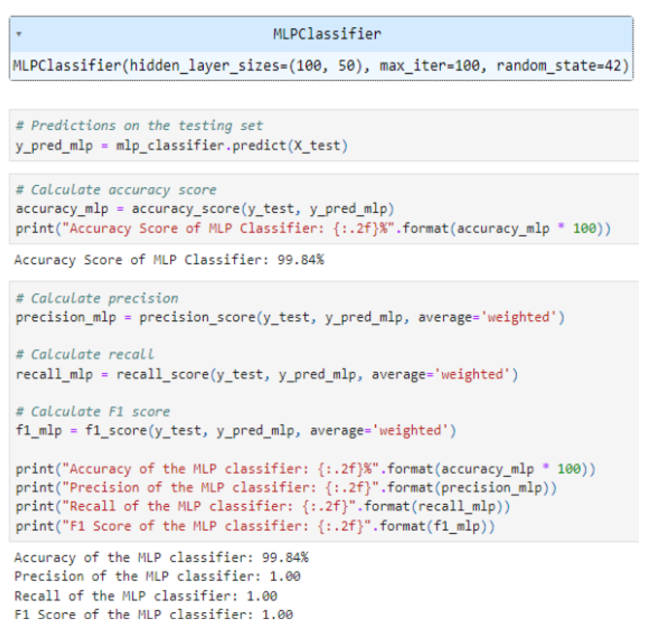Click the print 'Accuracy Score of MLP Classifier' code line

pyautogui.click(x=313, y=229)
